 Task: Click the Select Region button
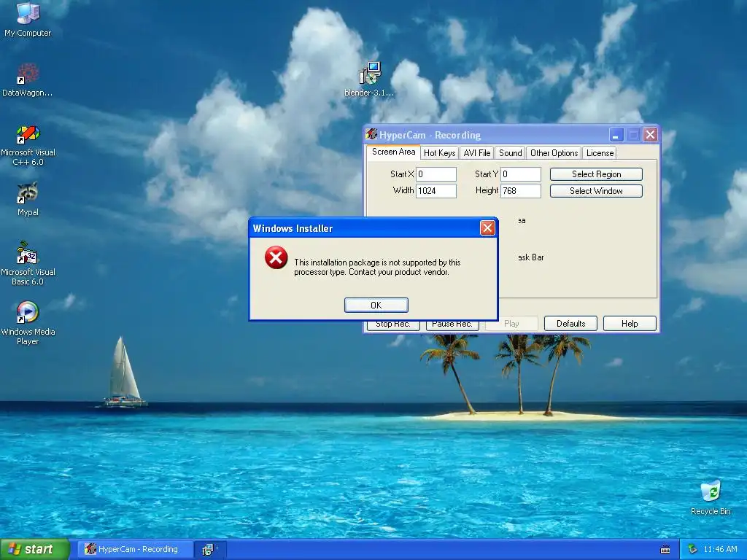[x=596, y=174]
